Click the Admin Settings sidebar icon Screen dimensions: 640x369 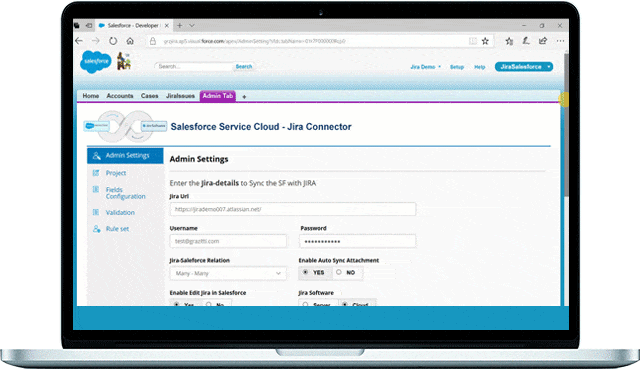tap(96, 156)
